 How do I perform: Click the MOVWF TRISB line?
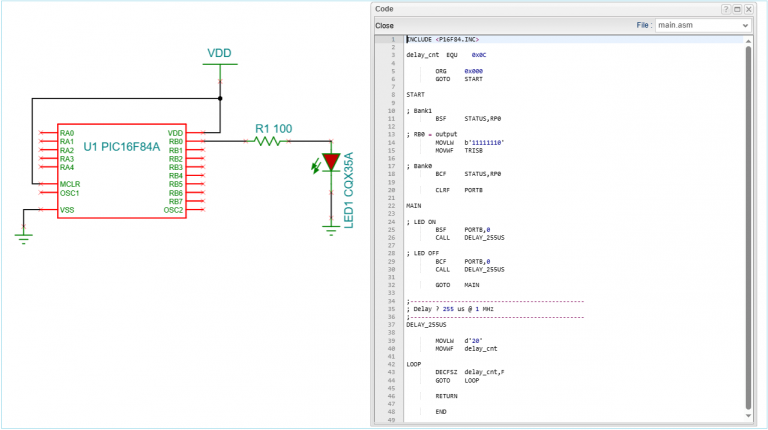point(459,150)
